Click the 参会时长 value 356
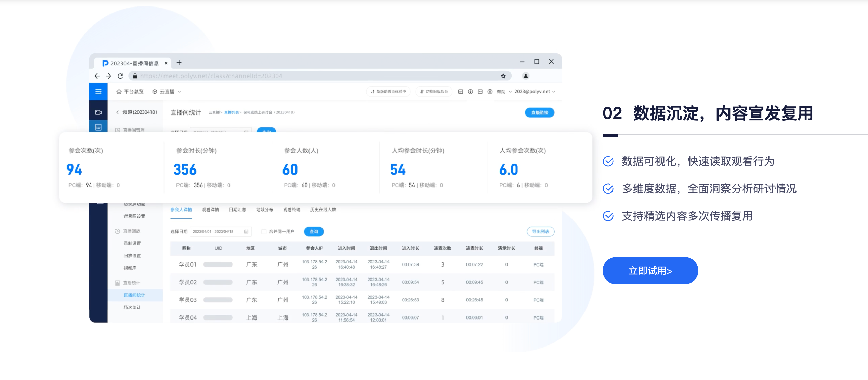 coord(185,169)
